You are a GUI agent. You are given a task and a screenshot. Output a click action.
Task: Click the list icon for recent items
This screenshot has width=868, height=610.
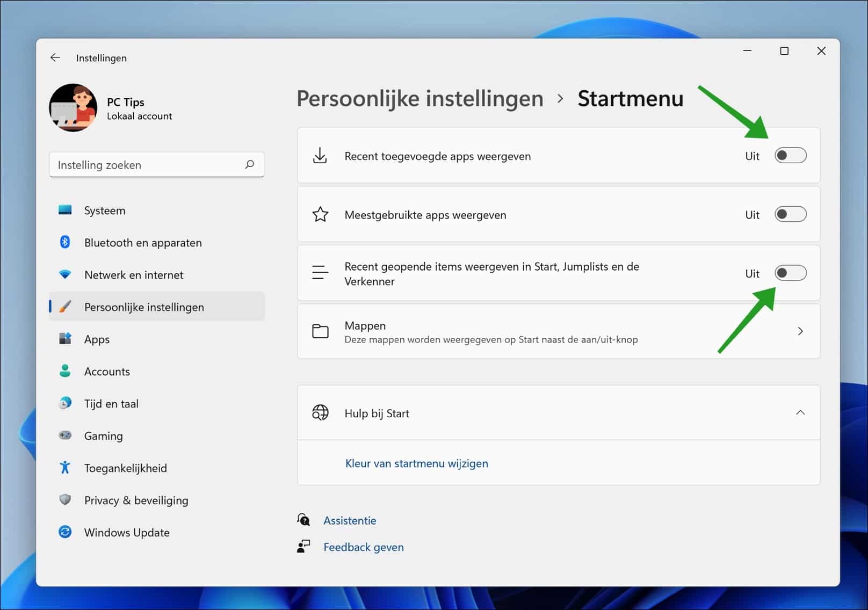pos(320,273)
